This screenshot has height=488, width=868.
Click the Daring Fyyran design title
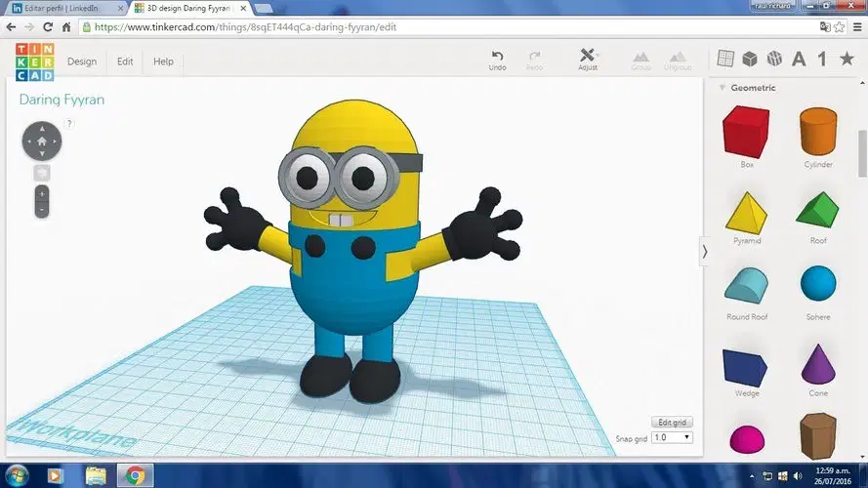62,100
